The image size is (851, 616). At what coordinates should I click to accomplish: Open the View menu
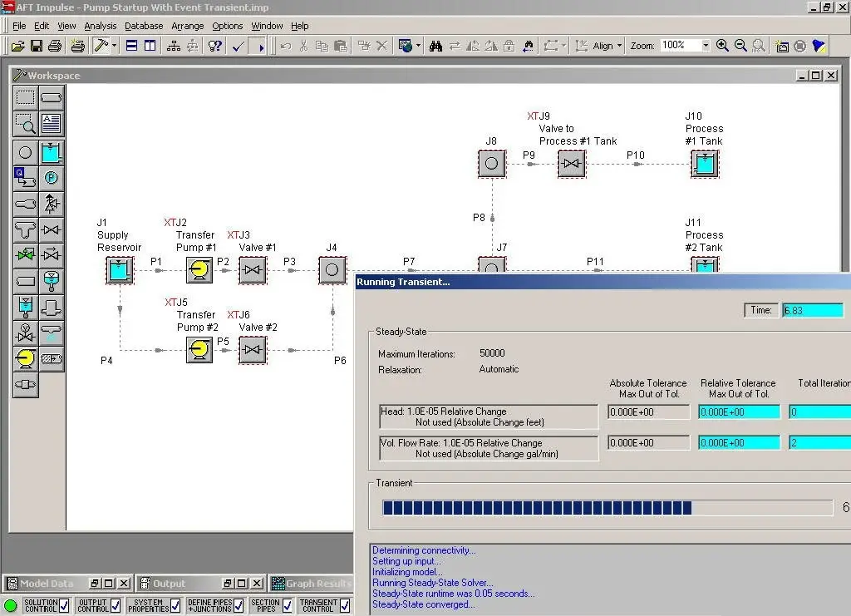(x=66, y=26)
